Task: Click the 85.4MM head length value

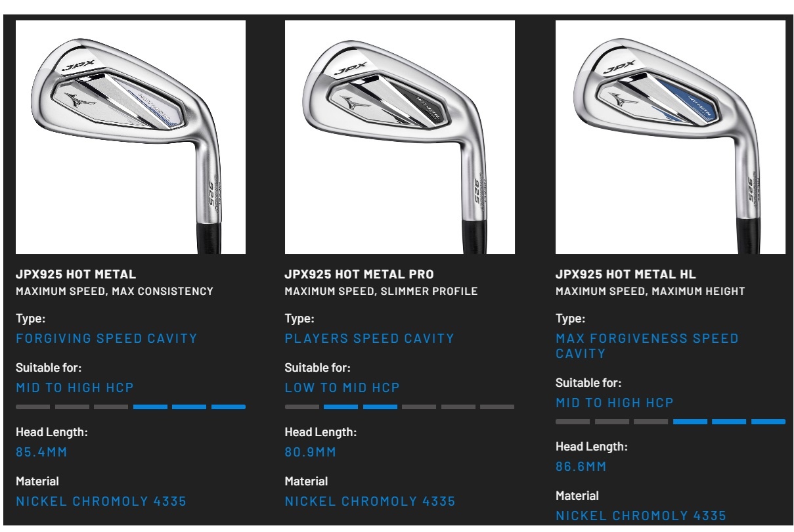Action: point(41,452)
